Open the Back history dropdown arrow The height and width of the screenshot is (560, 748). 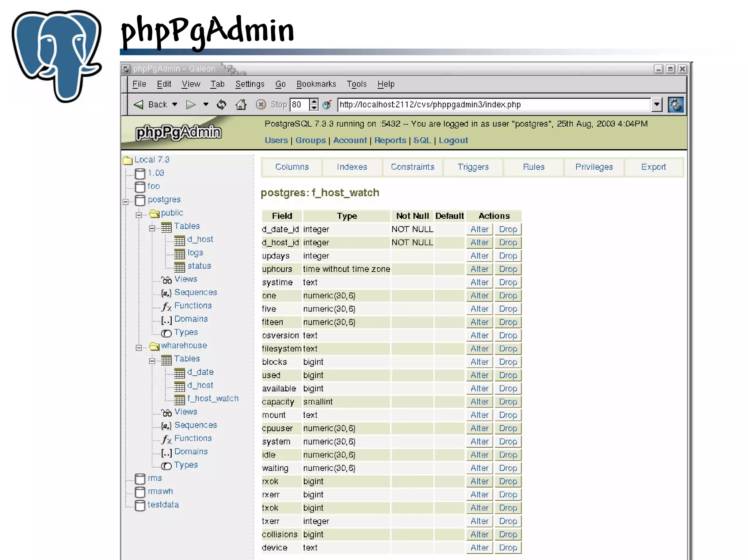175,105
